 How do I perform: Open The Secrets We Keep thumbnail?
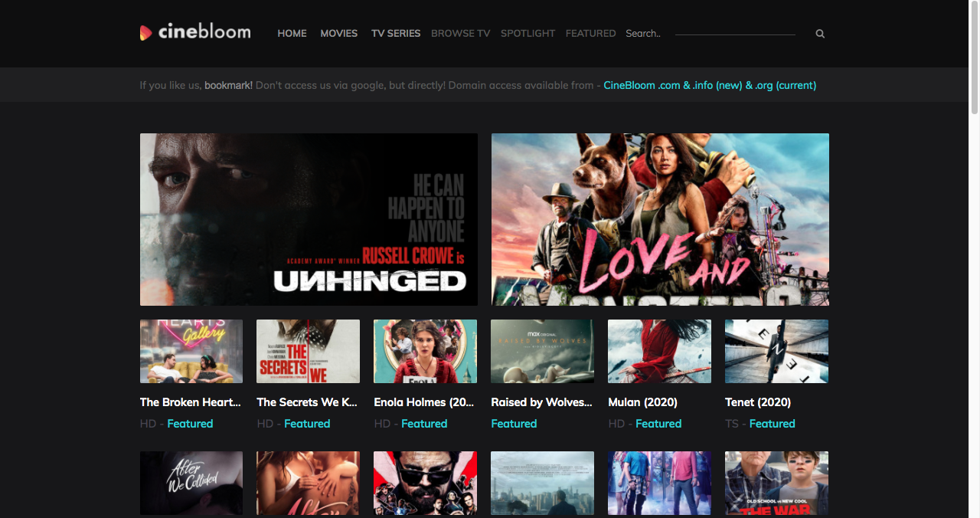tap(308, 351)
